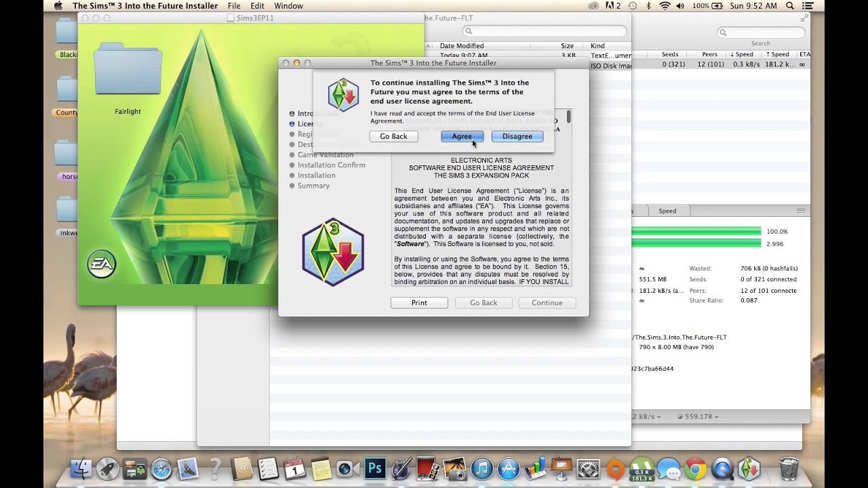This screenshot has width=868, height=488.
Task: Click the 100.0% green progress bar
Action: click(x=696, y=231)
